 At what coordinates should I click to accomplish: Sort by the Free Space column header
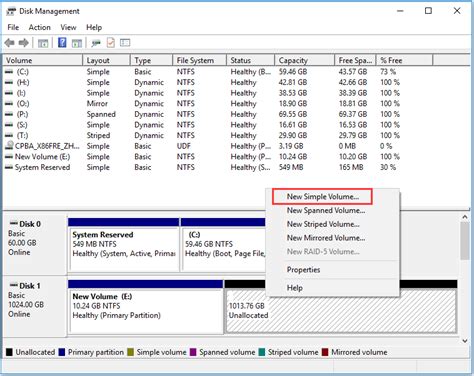355,60
